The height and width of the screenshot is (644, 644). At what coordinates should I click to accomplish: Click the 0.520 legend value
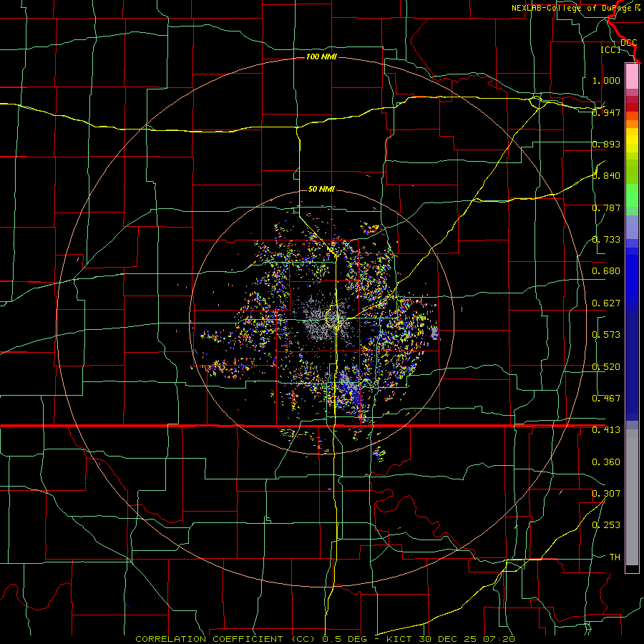point(606,367)
